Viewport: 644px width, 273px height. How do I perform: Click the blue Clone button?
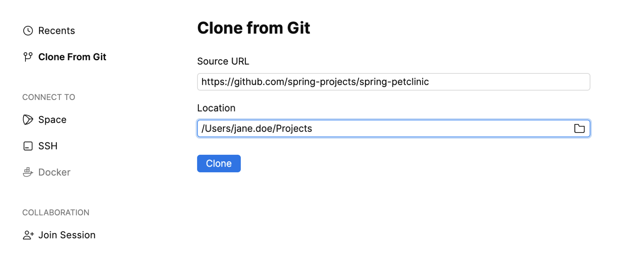coord(219,163)
